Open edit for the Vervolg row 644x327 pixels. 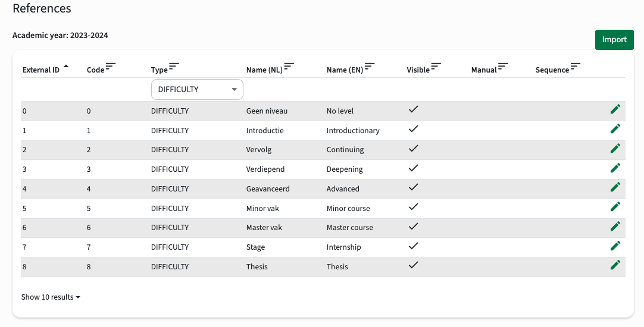pos(615,148)
